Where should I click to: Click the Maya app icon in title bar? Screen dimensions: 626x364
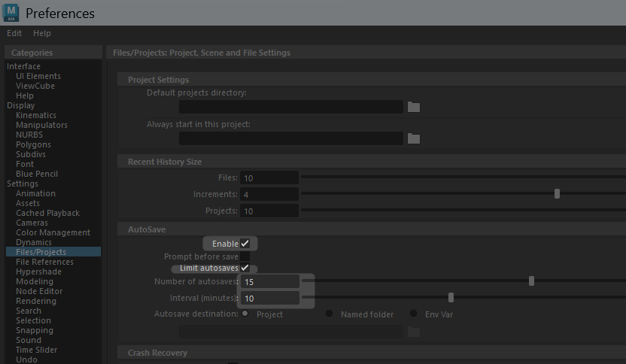click(x=11, y=13)
